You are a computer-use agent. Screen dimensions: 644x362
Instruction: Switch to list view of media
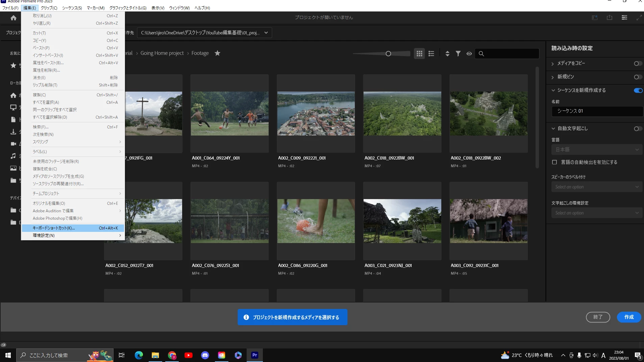(431, 53)
